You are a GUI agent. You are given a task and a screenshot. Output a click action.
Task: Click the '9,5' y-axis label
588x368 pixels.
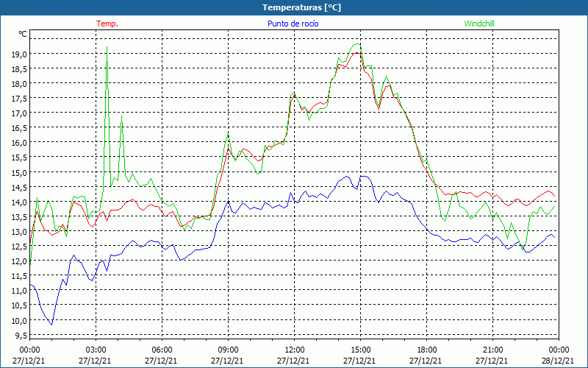click(x=21, y=335)
